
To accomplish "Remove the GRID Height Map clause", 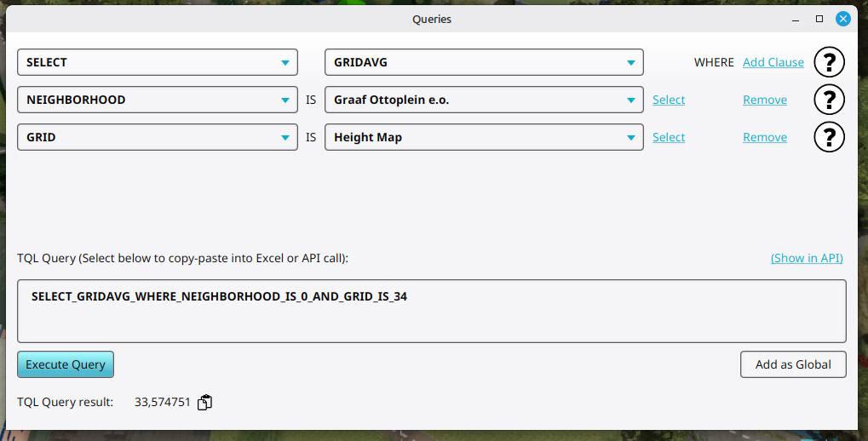I will (x=764, y=137).
